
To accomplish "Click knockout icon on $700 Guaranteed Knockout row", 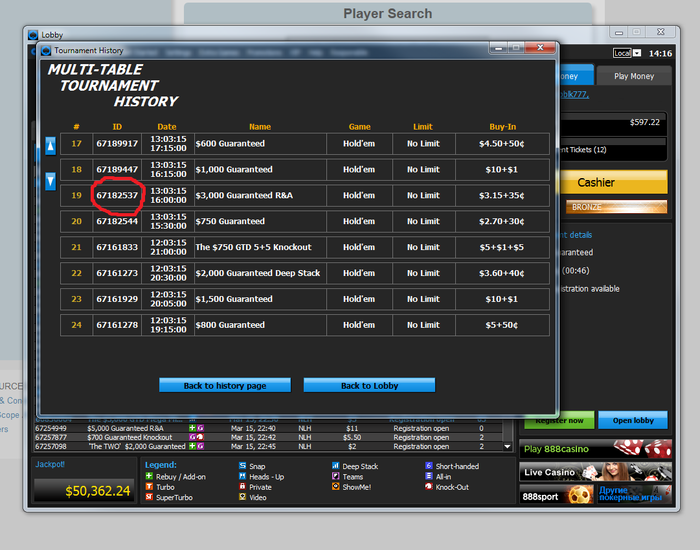I will (200, 437).
